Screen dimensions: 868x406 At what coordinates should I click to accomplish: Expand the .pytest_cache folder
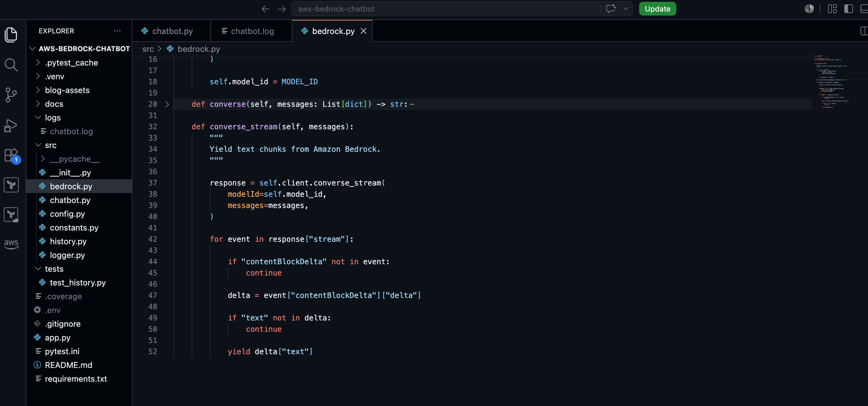coord(38,63)
